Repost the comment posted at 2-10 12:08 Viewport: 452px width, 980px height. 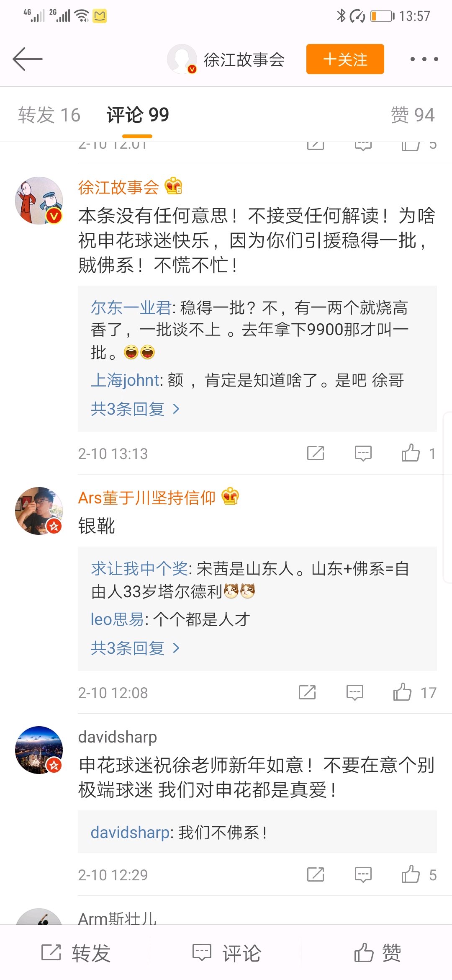click(307, 692)
